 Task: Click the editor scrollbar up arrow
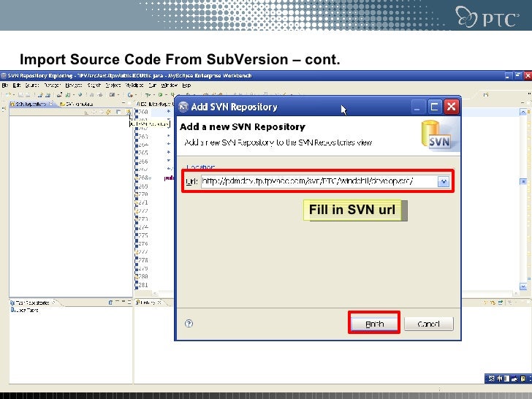point(522,112)
